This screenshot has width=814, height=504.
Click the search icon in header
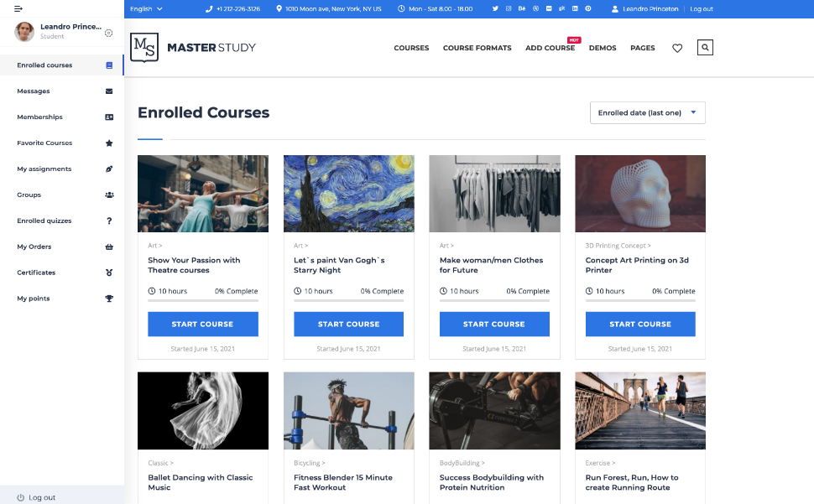point(704,48)
